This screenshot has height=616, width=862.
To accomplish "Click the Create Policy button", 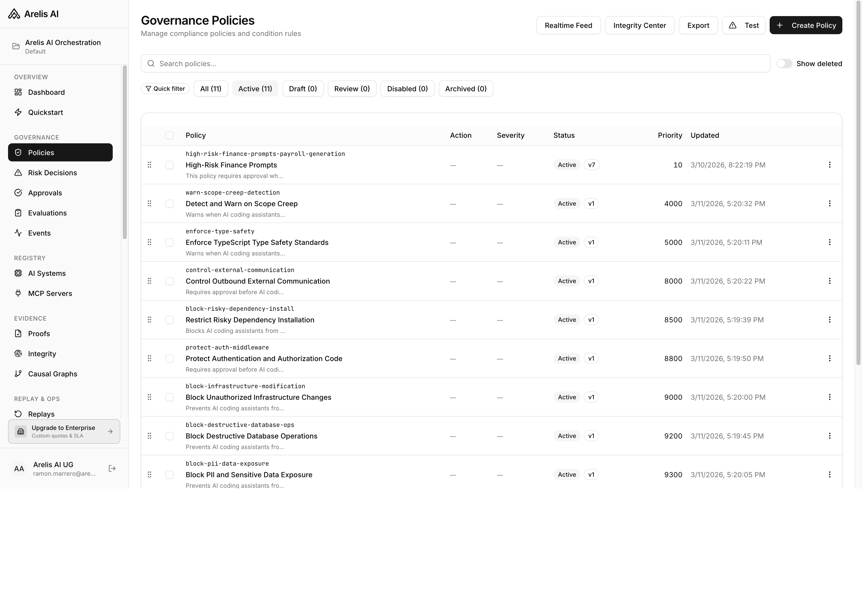I will point(806,25).
